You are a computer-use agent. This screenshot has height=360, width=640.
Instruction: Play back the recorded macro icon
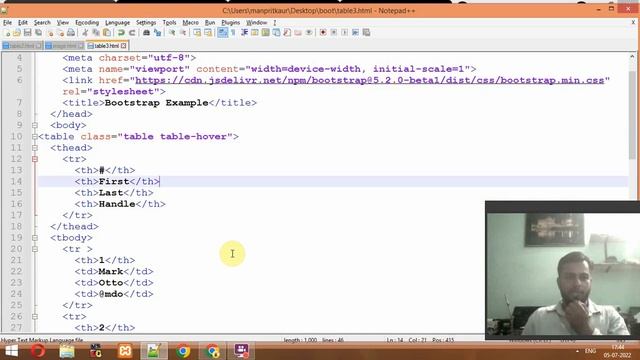pyautogui.click(x=344, y=33)
